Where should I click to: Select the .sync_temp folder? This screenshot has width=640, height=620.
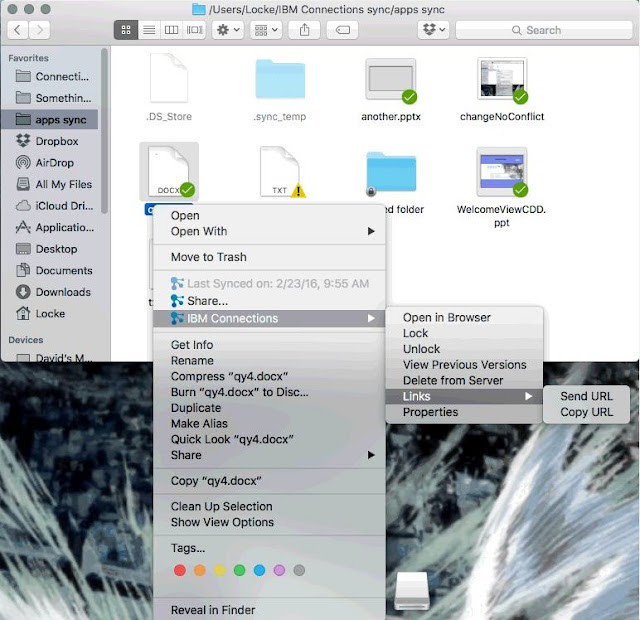[280, 79]
